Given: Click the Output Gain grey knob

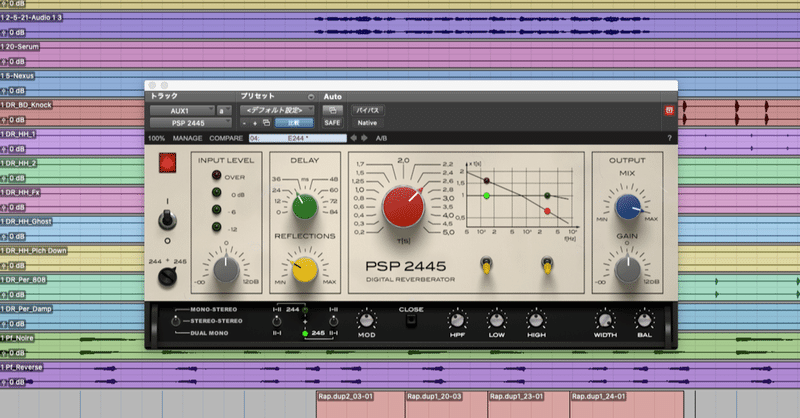Looking at the screenshot, I should [x=628, y=270].
